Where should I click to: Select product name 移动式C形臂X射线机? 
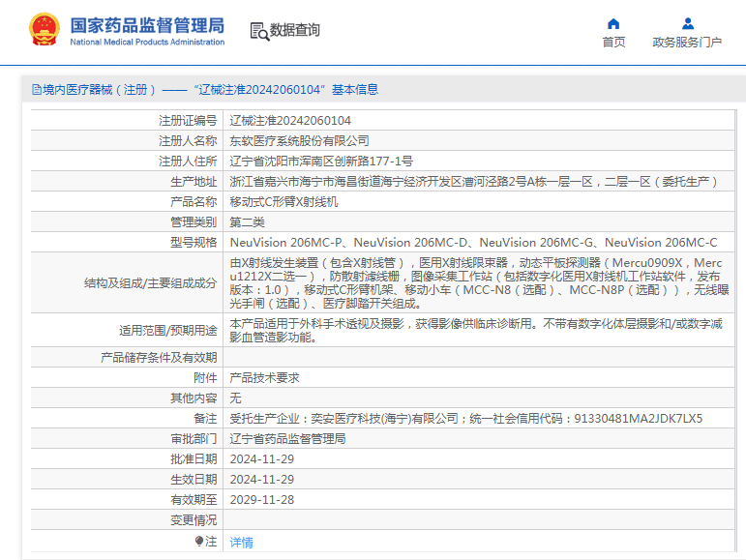pyautogui.click(x=284, y=202)
